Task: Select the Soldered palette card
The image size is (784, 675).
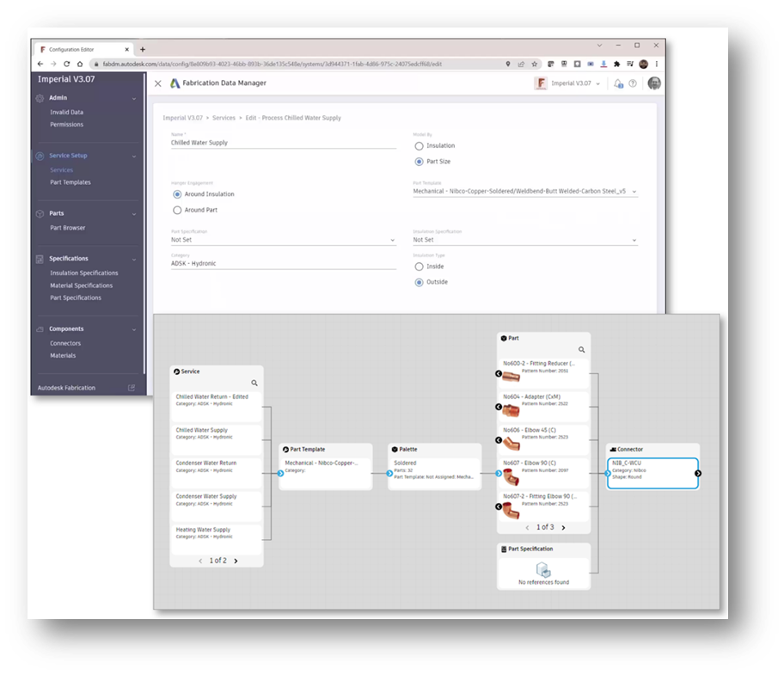Action: pyautogui.click(x=434, y=473)
